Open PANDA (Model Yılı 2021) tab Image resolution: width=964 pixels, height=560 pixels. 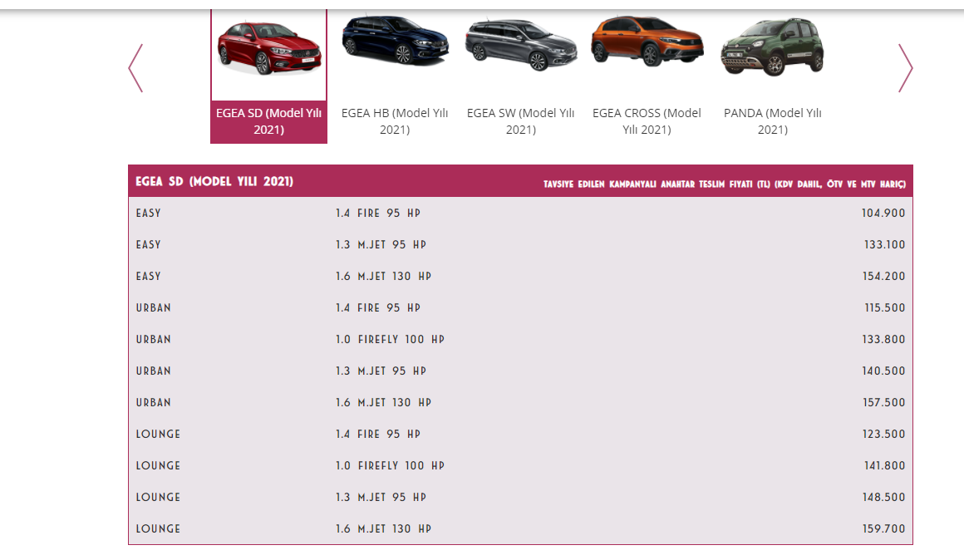coord(772,121)
